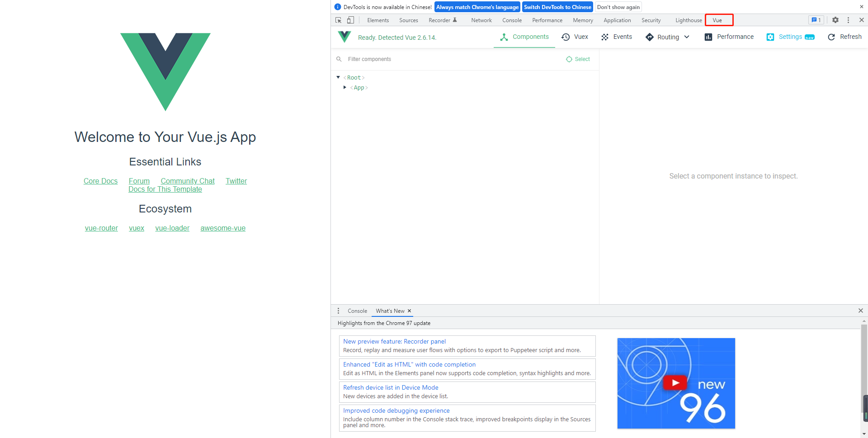Viewport: 868px width, 438px height.
Task: Switch to the Console drawer tab
Action: 357,311
